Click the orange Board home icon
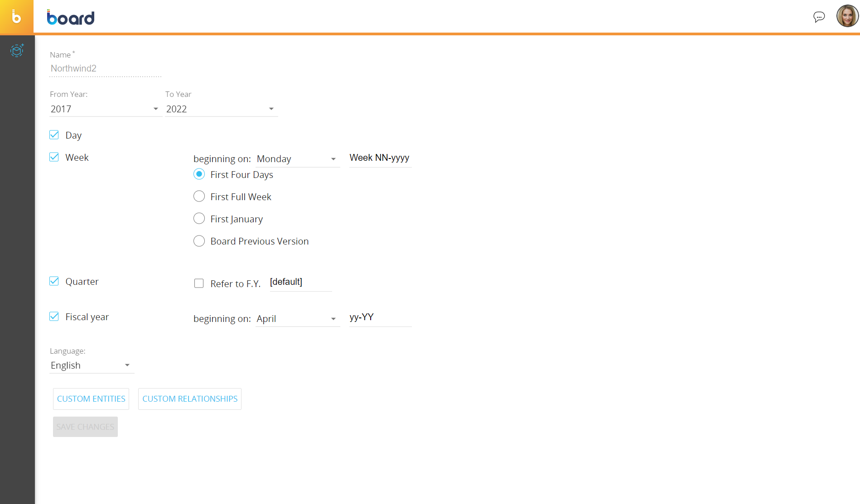This screenshot has width=860, height=504. [x=16, y=17]
